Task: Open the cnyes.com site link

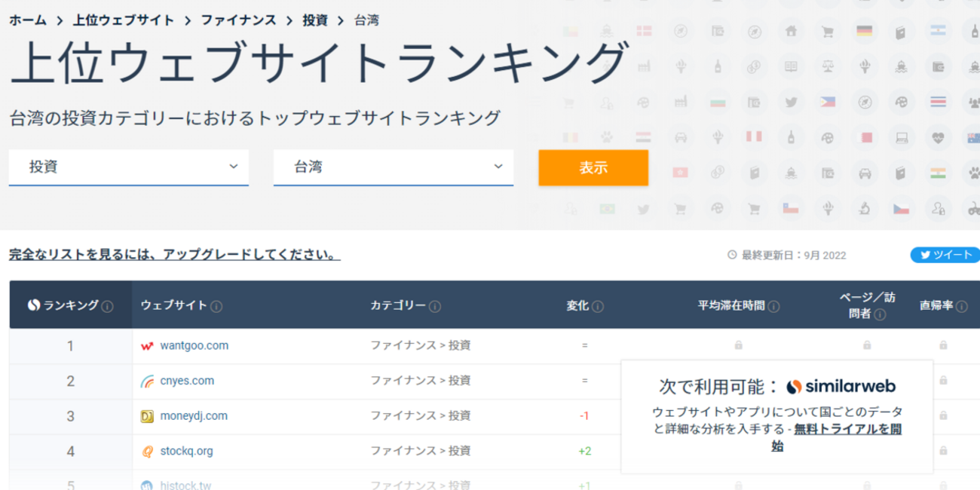Action: 187,381
